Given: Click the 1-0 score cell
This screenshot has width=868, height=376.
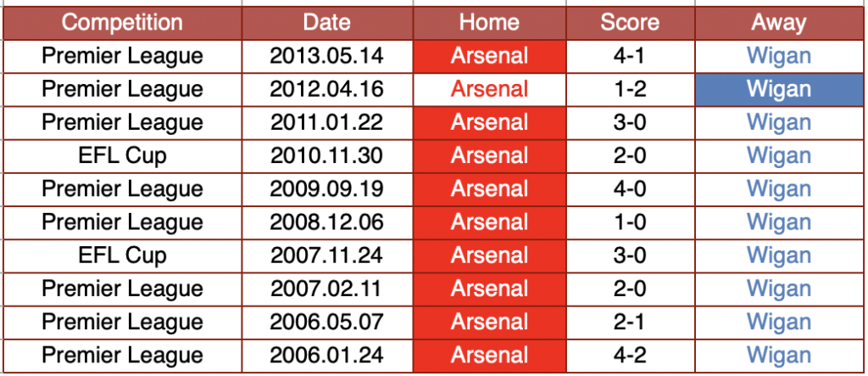Looking at the screenshot, I should (x=630, y=222).
